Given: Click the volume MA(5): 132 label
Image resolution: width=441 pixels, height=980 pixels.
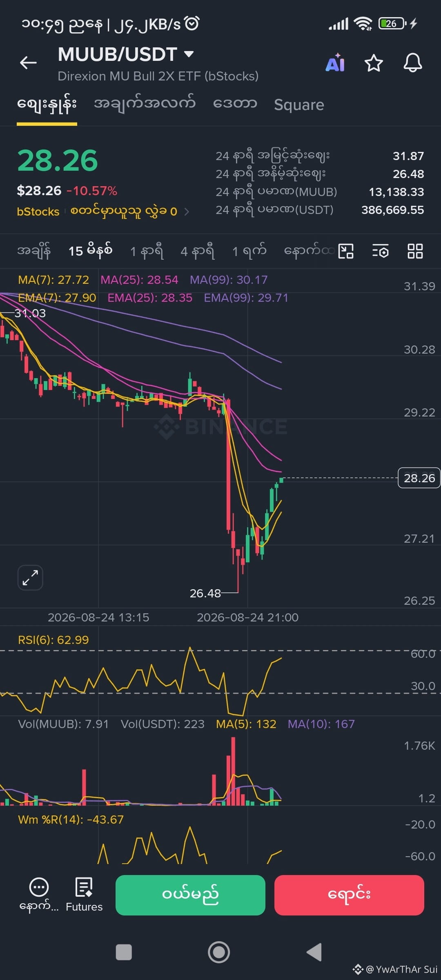Looking at the screenshot, I should coord(246,724).
